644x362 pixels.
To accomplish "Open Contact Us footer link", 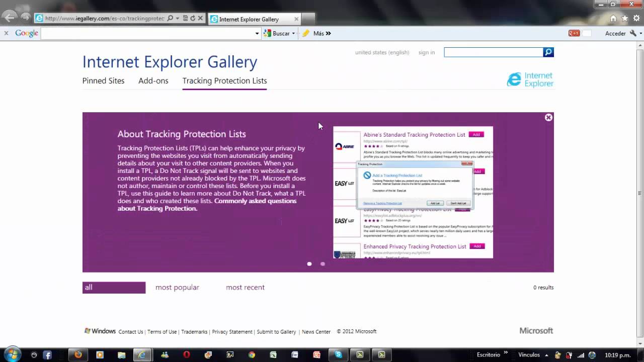I will click(x=131, y=332).
